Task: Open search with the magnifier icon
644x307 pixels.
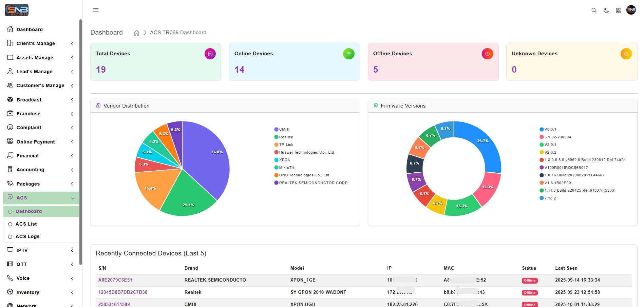Action: pyautogui.click(x=594, y=11)
